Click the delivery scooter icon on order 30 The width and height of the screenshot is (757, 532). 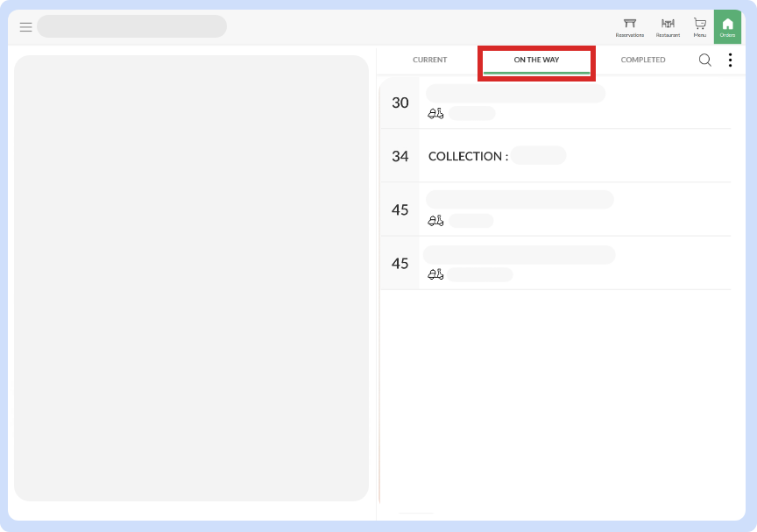coord(435,114)
